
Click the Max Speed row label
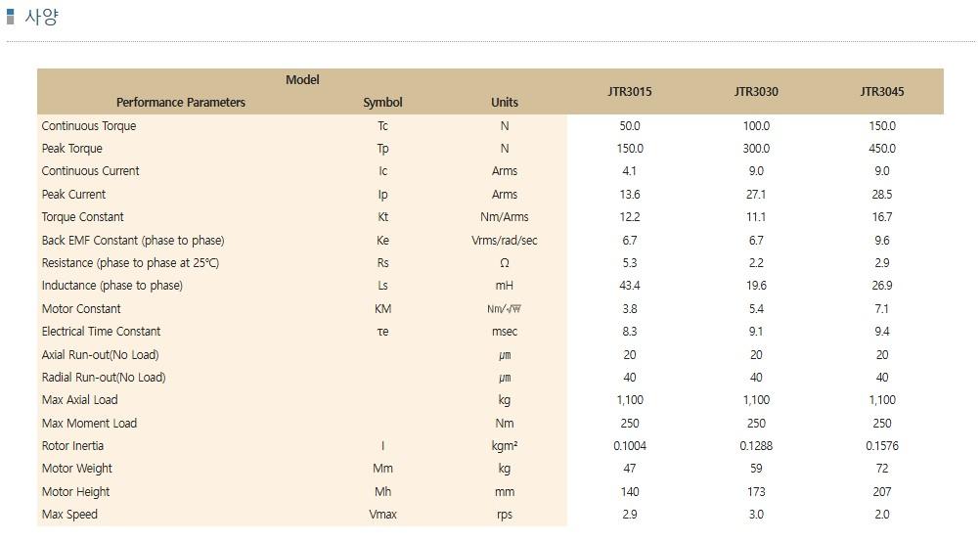point(69,515)
